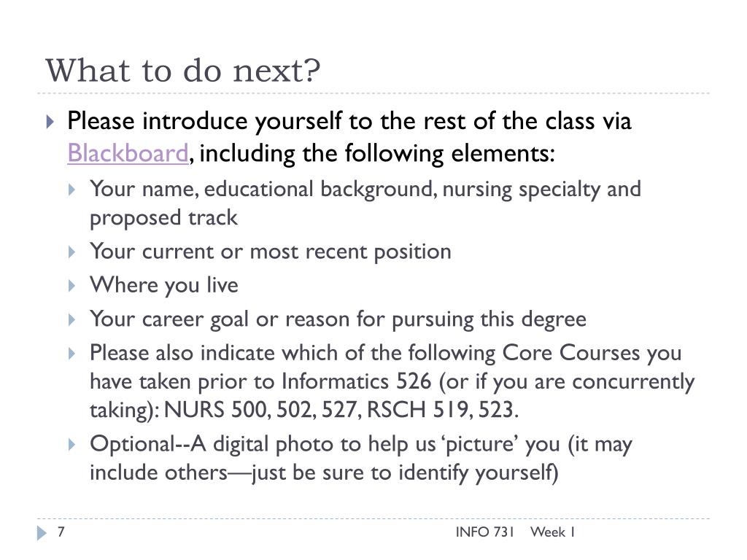This screenshot has width=747, height=560.
Task: Click the bullet arrow next to 'Please also indicate'
Action: [x=72, y=354]
